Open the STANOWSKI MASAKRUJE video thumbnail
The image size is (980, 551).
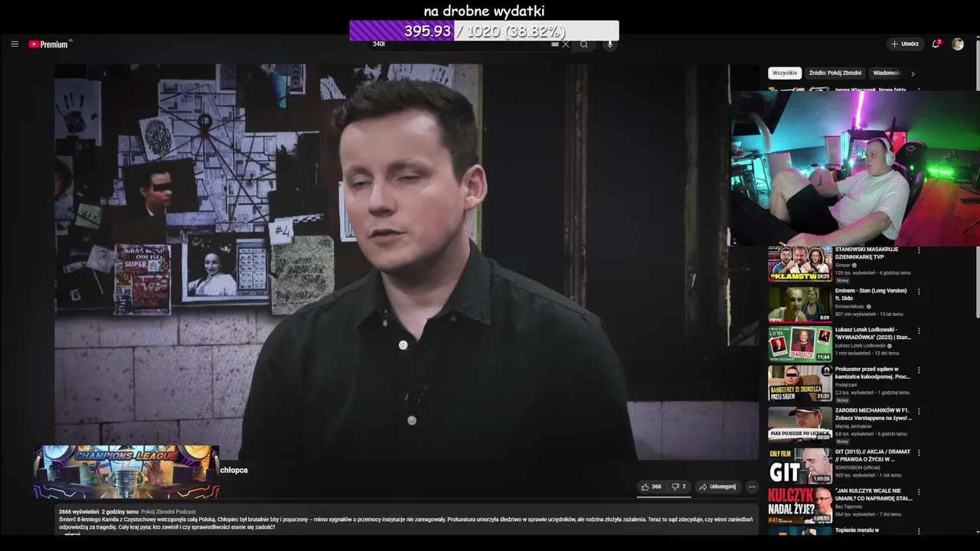click(800, 264)
